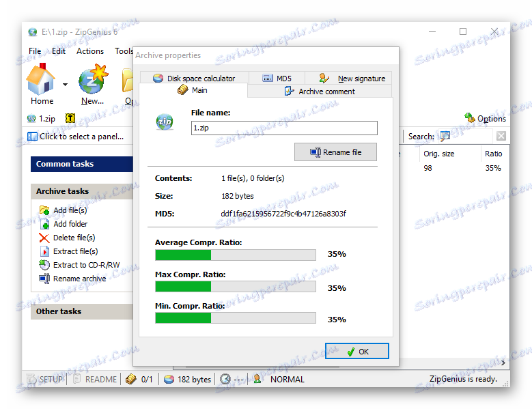The width and height of the screenshot is (532, 409).
Task: Click the 98 original size cell
Action: point(428,168)
